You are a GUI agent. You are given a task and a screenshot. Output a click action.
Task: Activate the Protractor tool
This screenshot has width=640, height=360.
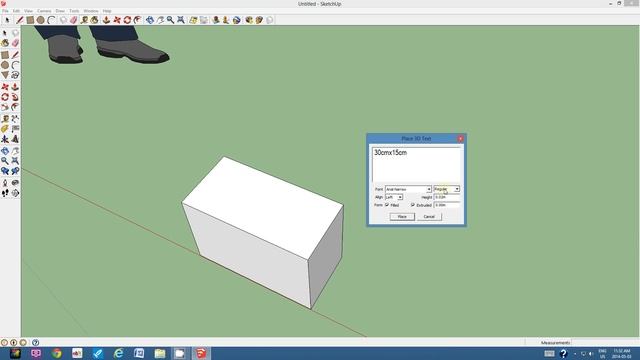click(5, 129)
